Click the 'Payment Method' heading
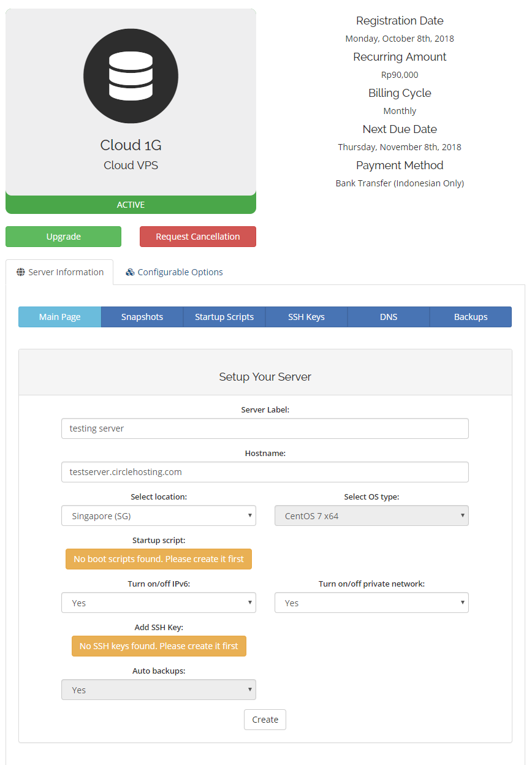 click(x=400, y=166)
